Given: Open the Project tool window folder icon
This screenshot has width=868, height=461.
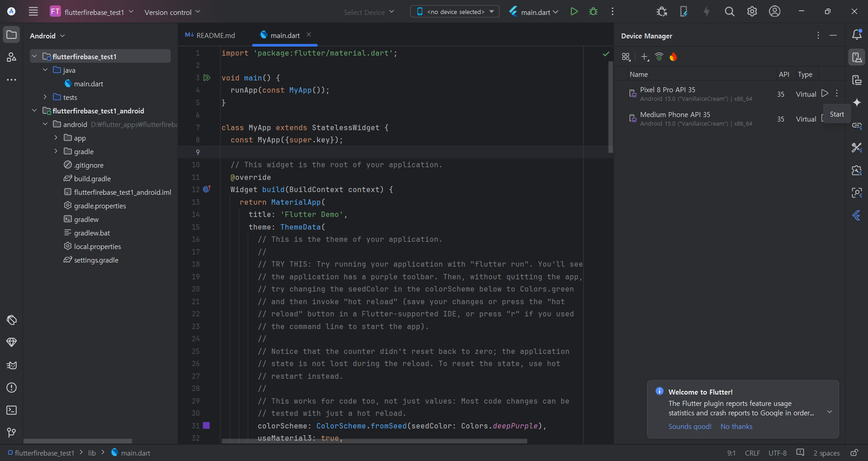Looking at the screenshot, I should [12, 35].
